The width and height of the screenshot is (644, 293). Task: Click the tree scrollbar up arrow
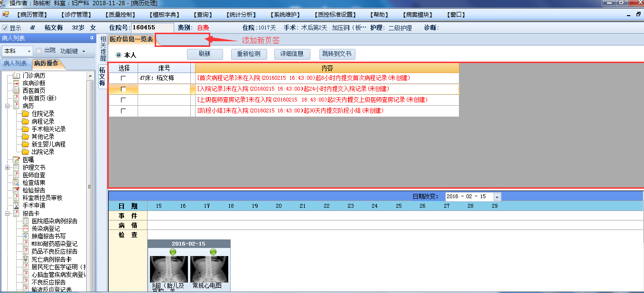point(90,75)
